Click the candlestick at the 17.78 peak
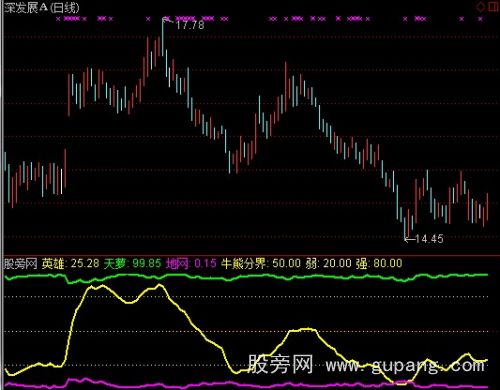The image size is (500, 390). click(x=163, y=37)
